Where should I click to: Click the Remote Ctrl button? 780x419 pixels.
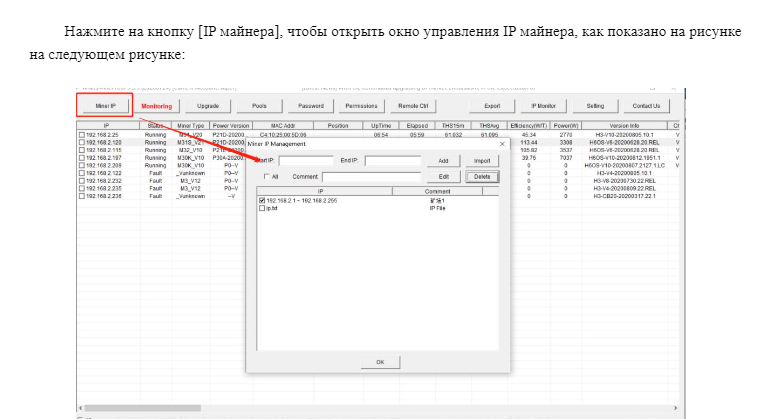(x=413, y=106)
